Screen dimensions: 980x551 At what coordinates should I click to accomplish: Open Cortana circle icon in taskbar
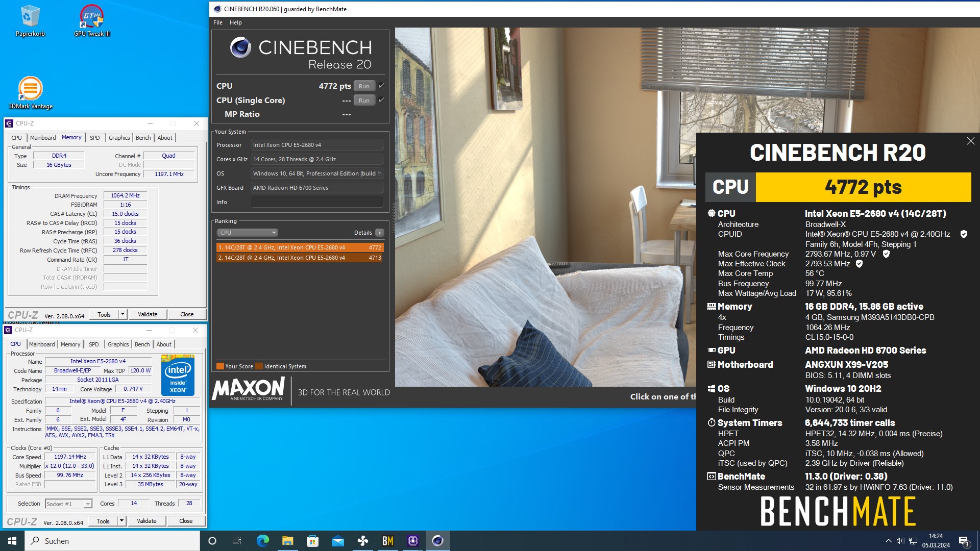pos(212,541)
